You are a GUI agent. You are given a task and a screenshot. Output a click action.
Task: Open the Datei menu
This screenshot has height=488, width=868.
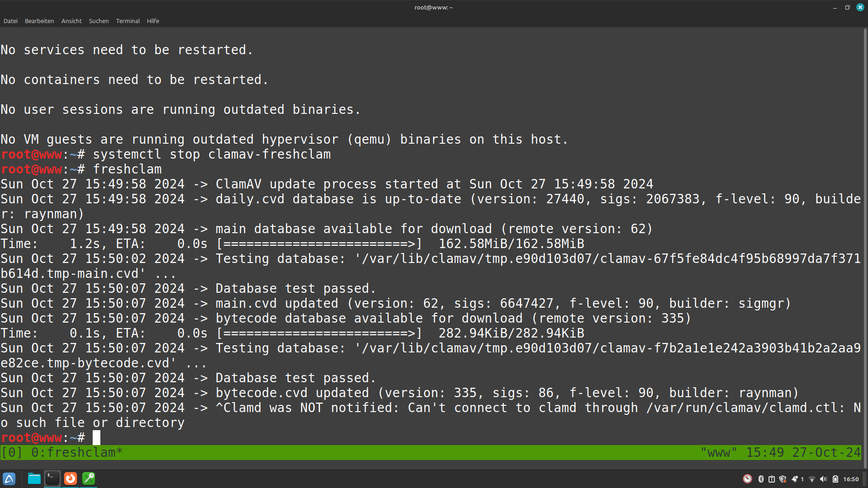[10, 21]
